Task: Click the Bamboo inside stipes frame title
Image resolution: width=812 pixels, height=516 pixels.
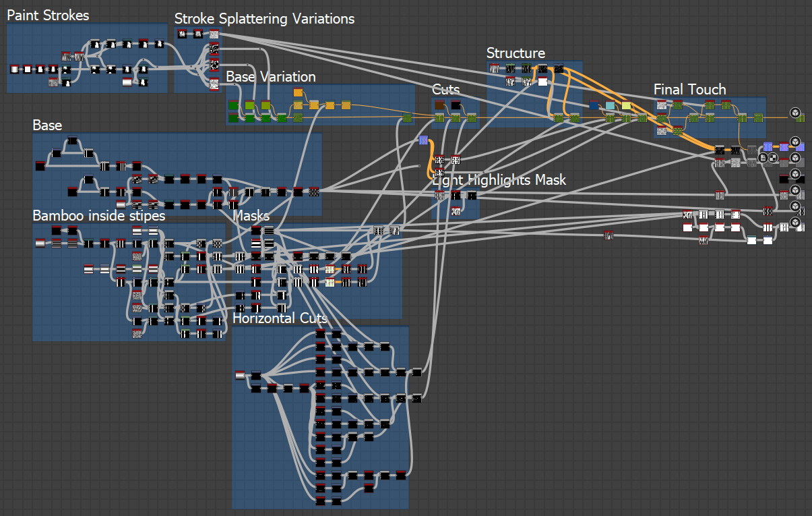Action: click(x=99, y=216)
